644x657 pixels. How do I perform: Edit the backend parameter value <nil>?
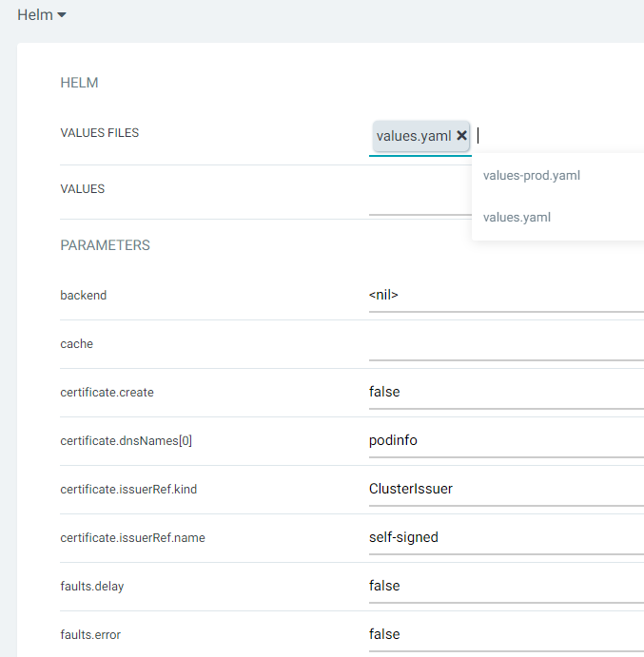point(506,295)
